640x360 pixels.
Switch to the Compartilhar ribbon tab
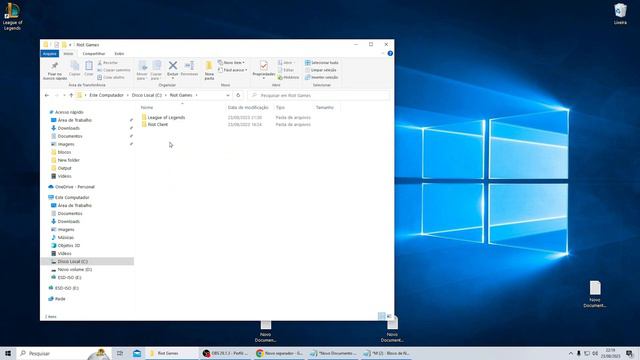94,54
